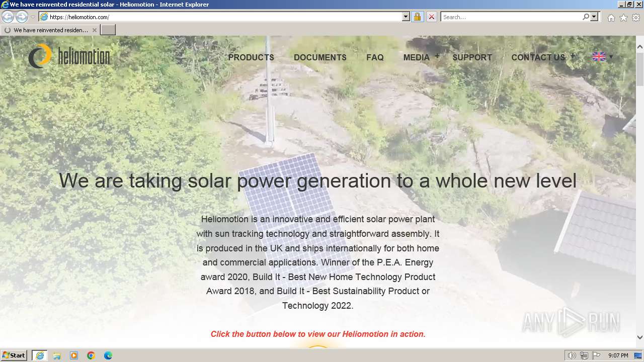The width and height of the screenshot is (644, 362).
Task: Launch Google Chrome from taskbar
Action: pos(91,355)
